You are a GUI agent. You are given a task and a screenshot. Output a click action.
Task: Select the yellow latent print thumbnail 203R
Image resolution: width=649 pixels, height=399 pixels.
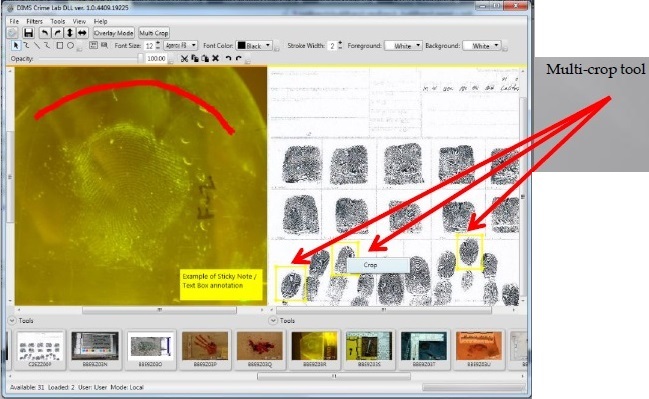point(314,349)
